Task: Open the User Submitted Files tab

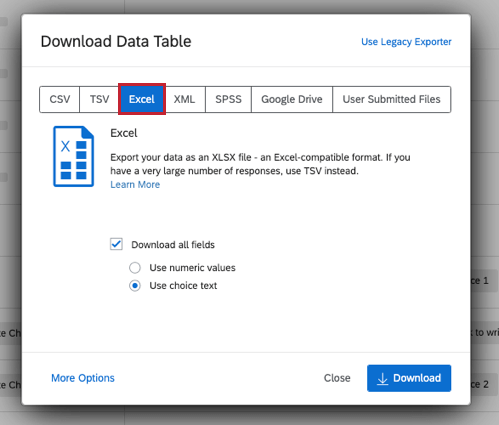Action: click(392, 99)
